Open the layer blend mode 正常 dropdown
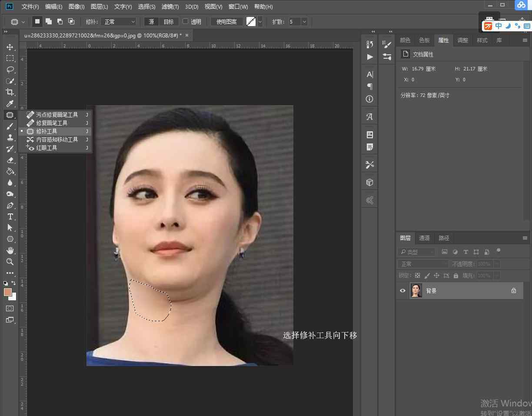The width and height of the screenshot is (532, 416). point(422,264)
